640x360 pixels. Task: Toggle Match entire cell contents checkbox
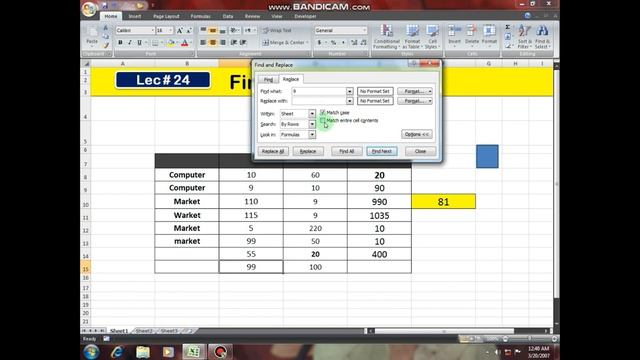tap(322, 120)
